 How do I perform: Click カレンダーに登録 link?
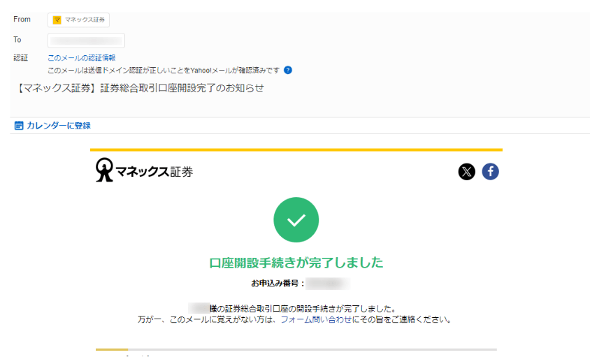click(x=58, y=126)
